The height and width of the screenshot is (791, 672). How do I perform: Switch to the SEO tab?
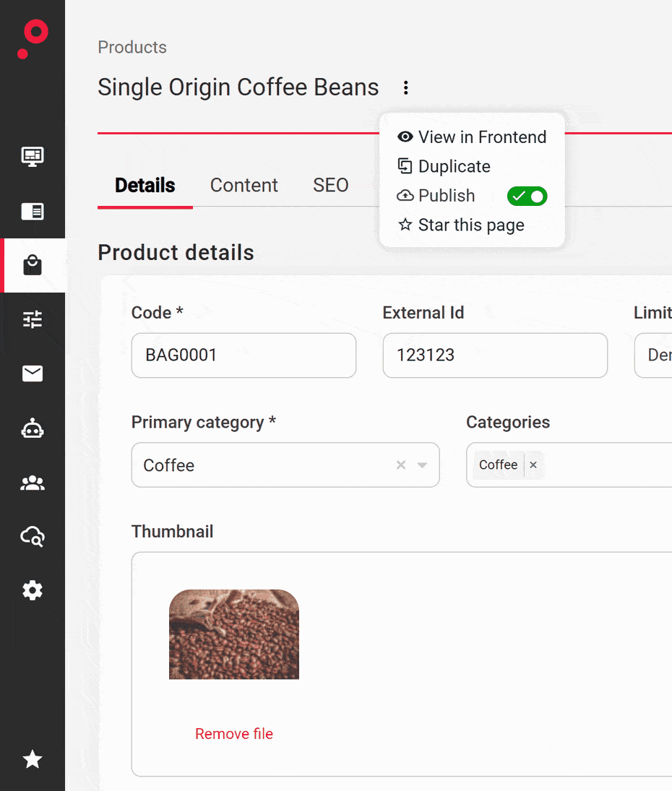click(x=331, y=185)
